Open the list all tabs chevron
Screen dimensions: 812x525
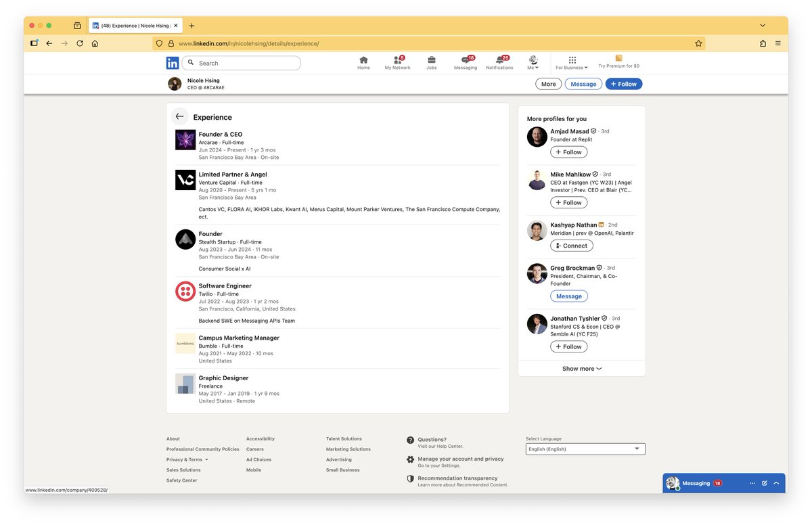point(763,26)
